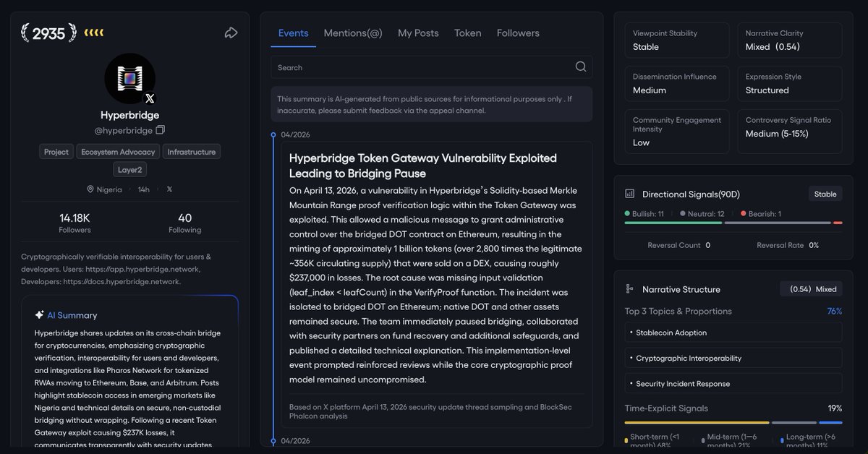
Task: Select the Stablecoin Adoption topic
Action: click(x=733, y=333)
